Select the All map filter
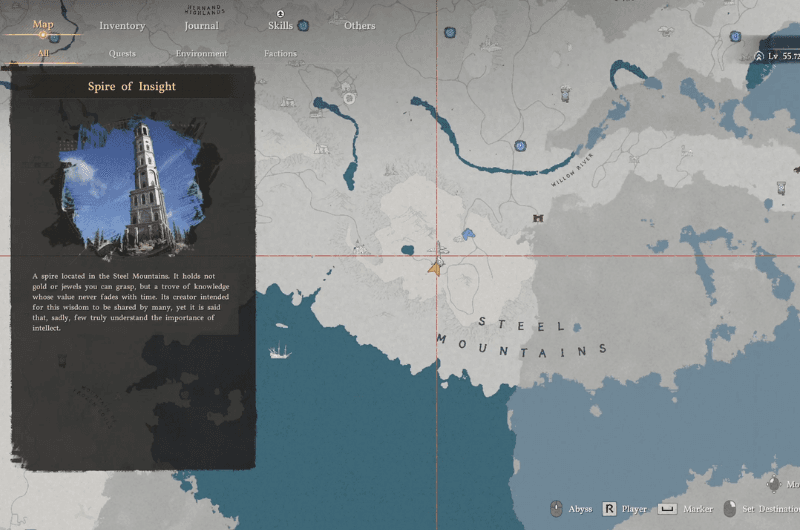This screenshot has width=800, height=530. 43,53
